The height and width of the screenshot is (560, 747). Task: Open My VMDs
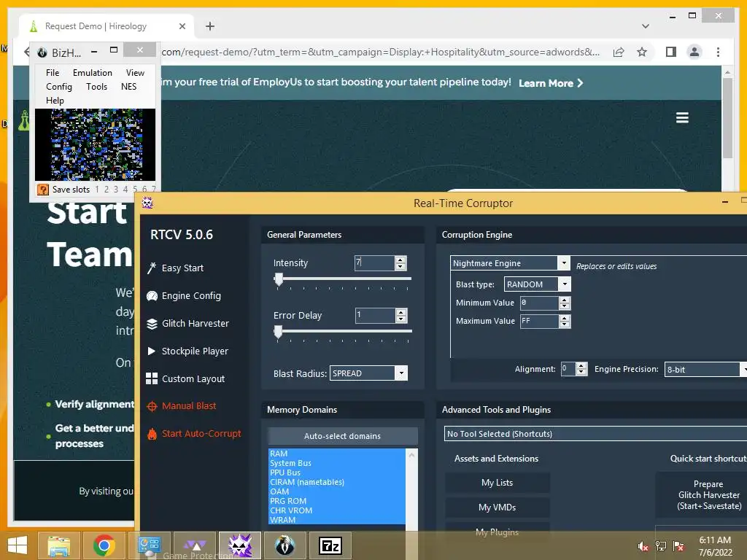click(x=498, y=507)
